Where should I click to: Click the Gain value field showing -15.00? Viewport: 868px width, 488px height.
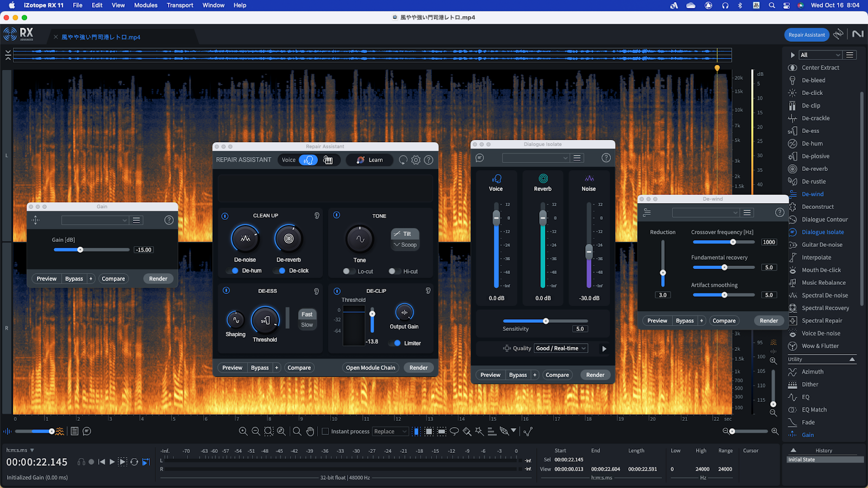[144, 250]
